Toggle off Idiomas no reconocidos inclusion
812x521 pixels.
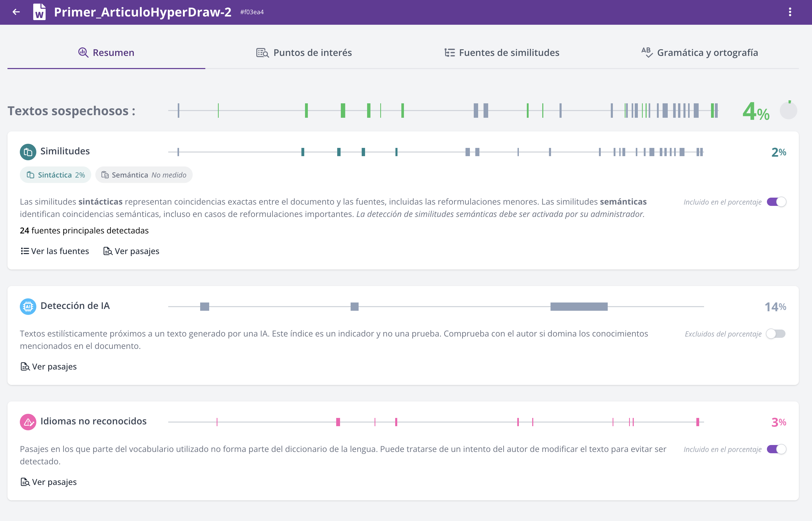[776, 449]
